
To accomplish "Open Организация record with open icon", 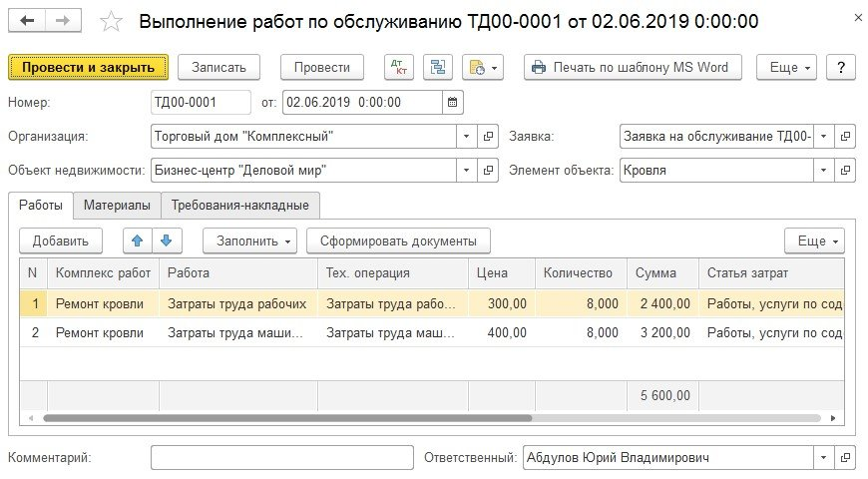I will pyautogui.click(x=489, y=136).
